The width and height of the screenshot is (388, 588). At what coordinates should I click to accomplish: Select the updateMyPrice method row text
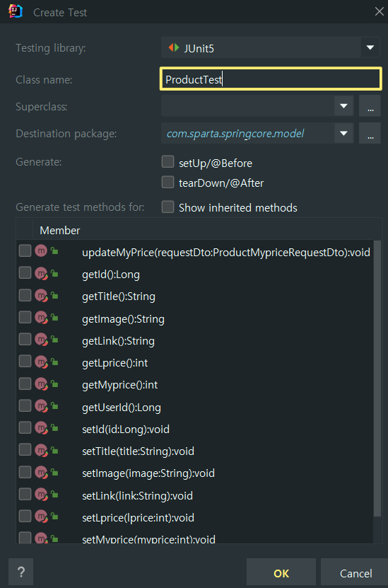[226, 253]
